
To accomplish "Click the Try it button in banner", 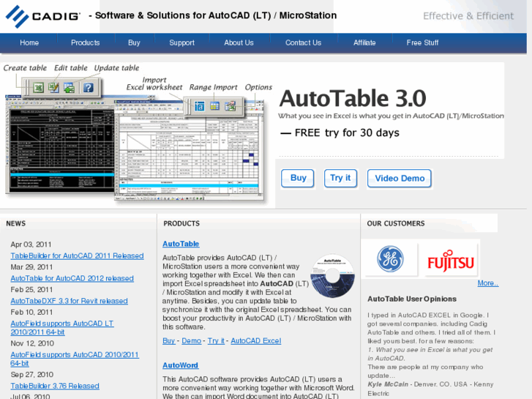I will click(x=340, y=179).
